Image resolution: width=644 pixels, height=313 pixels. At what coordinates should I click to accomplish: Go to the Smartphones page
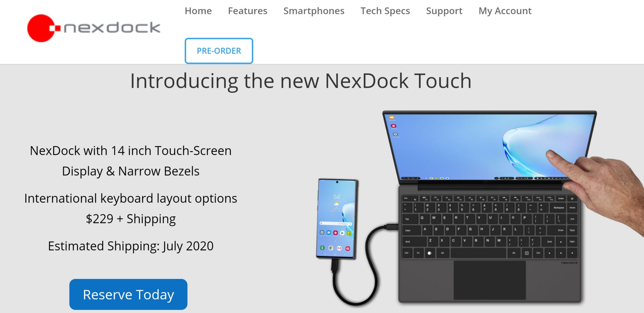(314, 11)
